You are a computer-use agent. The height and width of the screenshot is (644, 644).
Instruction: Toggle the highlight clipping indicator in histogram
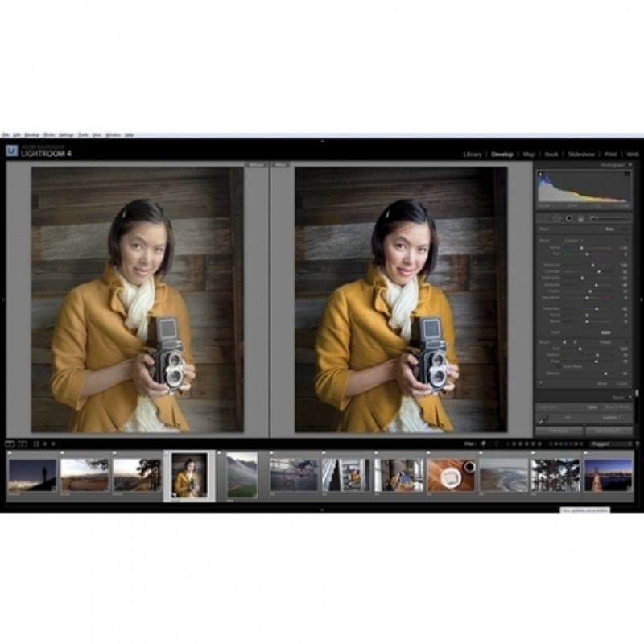coord(627,174)
